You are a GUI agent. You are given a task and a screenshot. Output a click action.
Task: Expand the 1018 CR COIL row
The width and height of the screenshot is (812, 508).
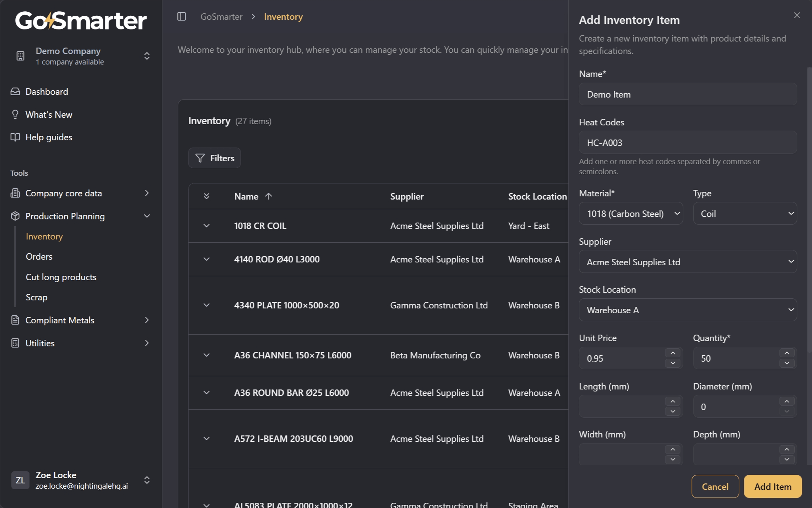click(x=207, y=226)
